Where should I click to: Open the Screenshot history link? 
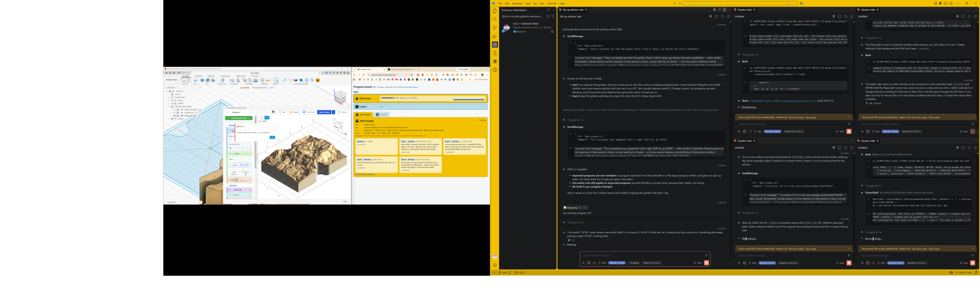410,87
